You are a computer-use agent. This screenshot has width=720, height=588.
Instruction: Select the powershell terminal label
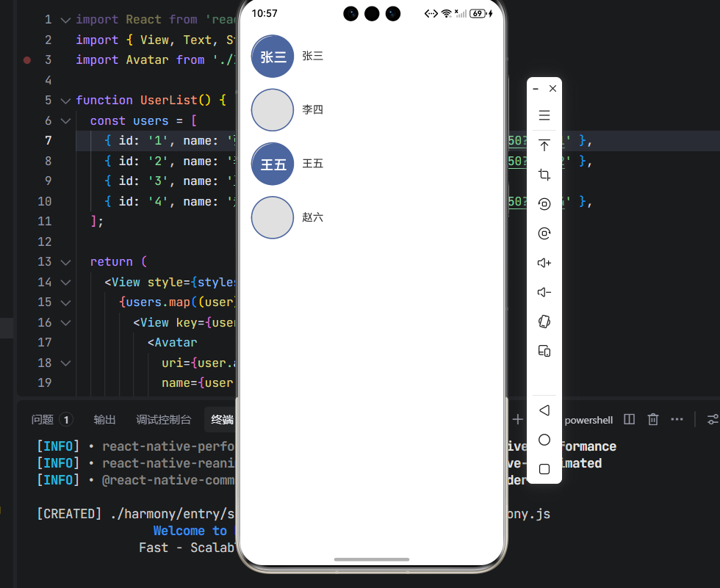click(588, 420)
